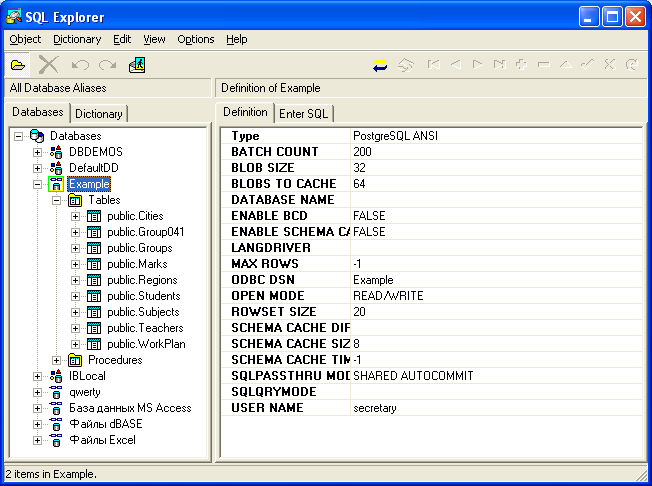This screenshot has width=652, height=486.
Task: Click the Databases root node icon
Action: click(x=37, y=136)
